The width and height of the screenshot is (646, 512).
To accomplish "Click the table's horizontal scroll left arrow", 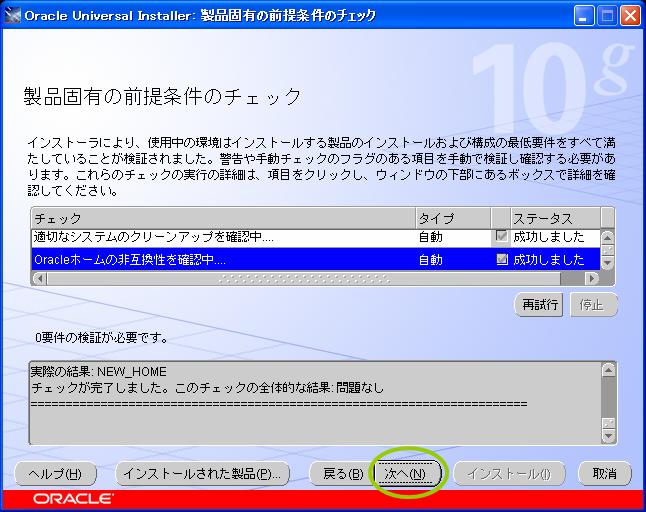I will click(x=40, y=279).
